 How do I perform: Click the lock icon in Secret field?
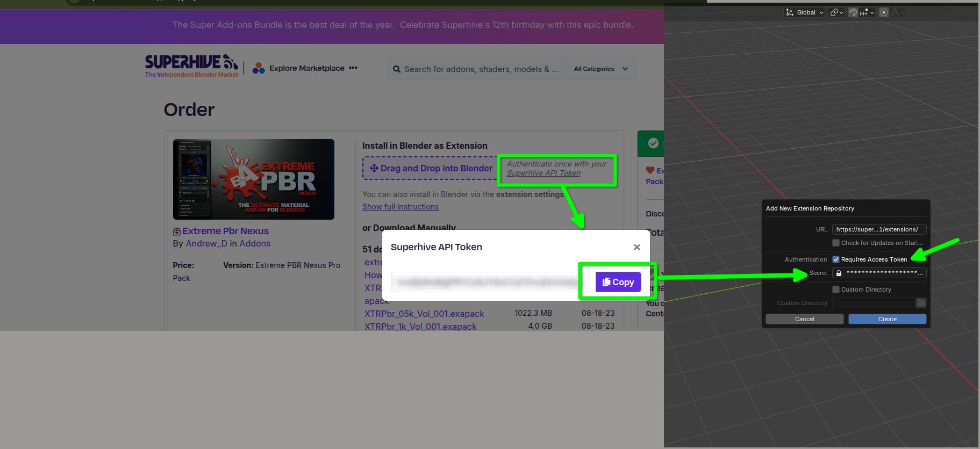point(839,273)
